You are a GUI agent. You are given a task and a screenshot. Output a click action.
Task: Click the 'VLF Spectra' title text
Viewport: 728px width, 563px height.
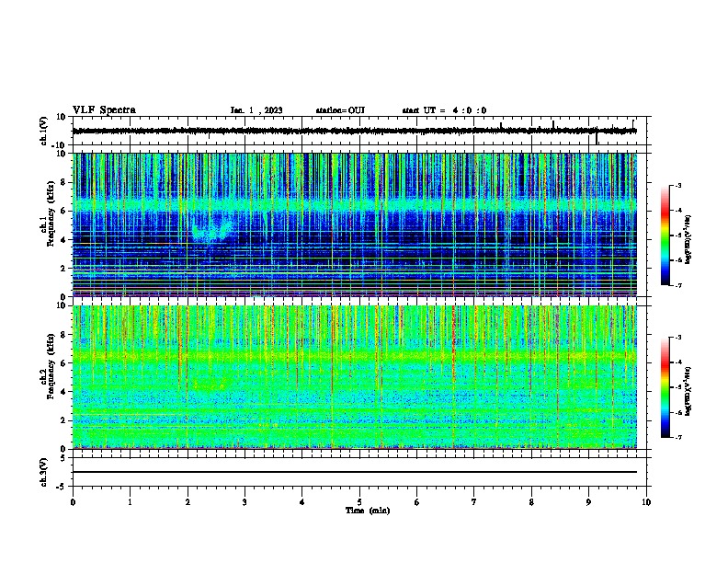(x=104, y=110)
